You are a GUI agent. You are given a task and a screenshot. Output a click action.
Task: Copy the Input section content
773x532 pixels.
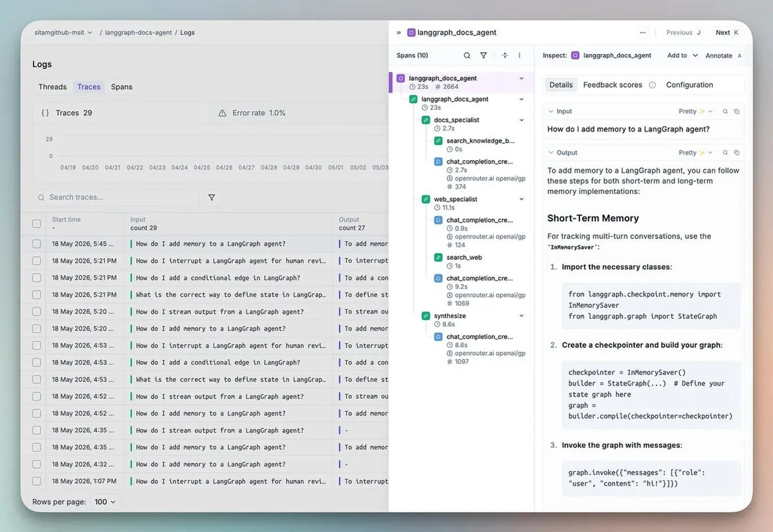[x=737, y=112]
